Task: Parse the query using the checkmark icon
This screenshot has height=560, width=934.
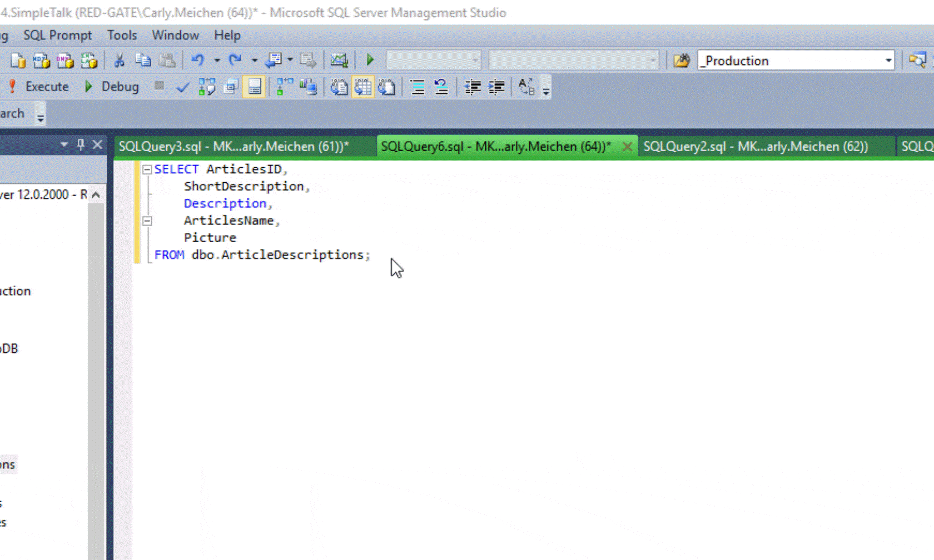Action: [182, 87]
